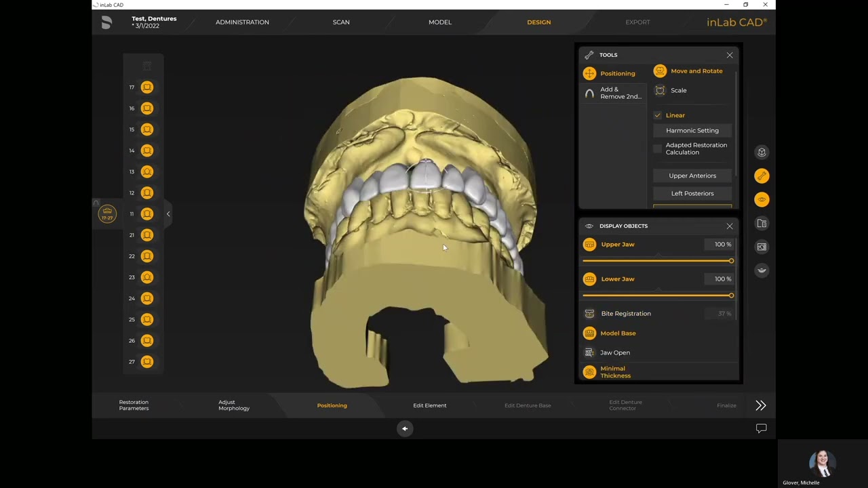Toggle Upper Jaw visibility
This screenshot has height=488, width=868.
pyautogui.click(x=589, y=245)
